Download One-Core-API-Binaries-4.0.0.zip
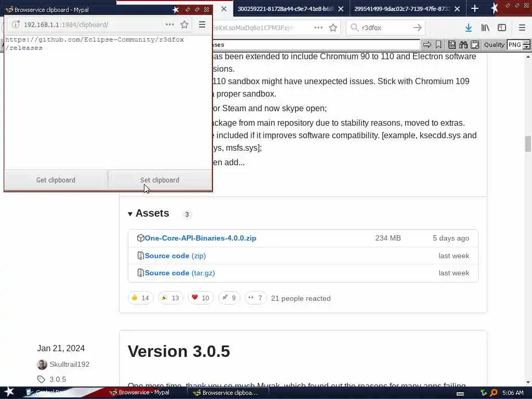Screen dimensions: 532x399 pos(200,238)
